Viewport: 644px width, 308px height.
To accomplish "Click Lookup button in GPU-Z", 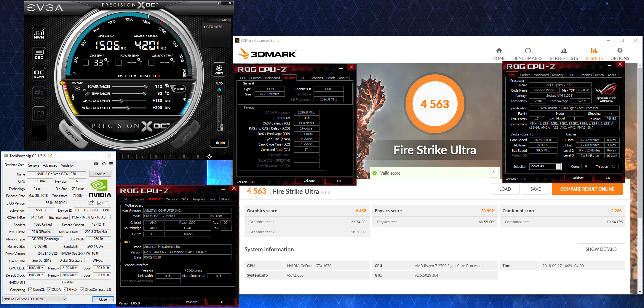I will [100, 174].
